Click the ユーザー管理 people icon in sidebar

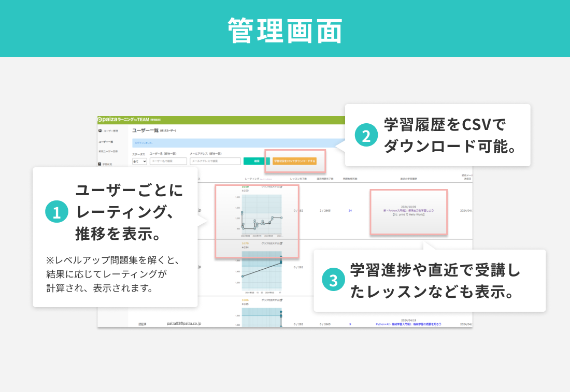pyautogui.click(x=101, y=131)
